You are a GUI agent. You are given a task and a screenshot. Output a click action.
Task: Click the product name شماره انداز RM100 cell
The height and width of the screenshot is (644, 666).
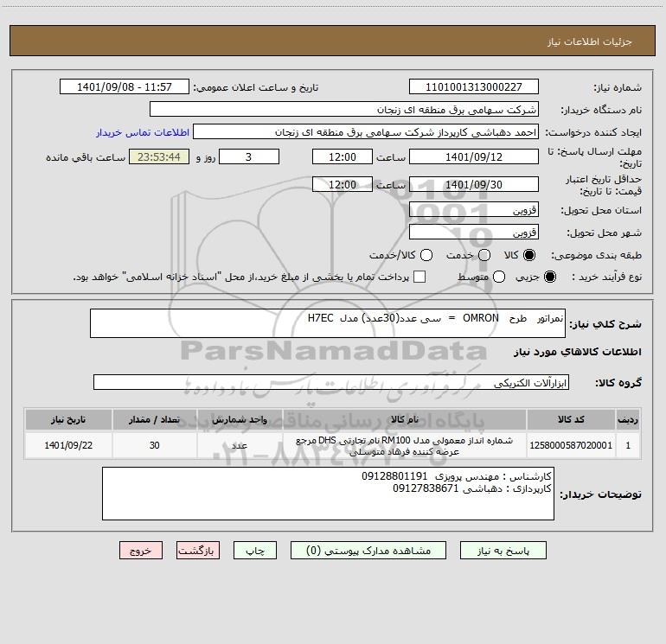405,445
